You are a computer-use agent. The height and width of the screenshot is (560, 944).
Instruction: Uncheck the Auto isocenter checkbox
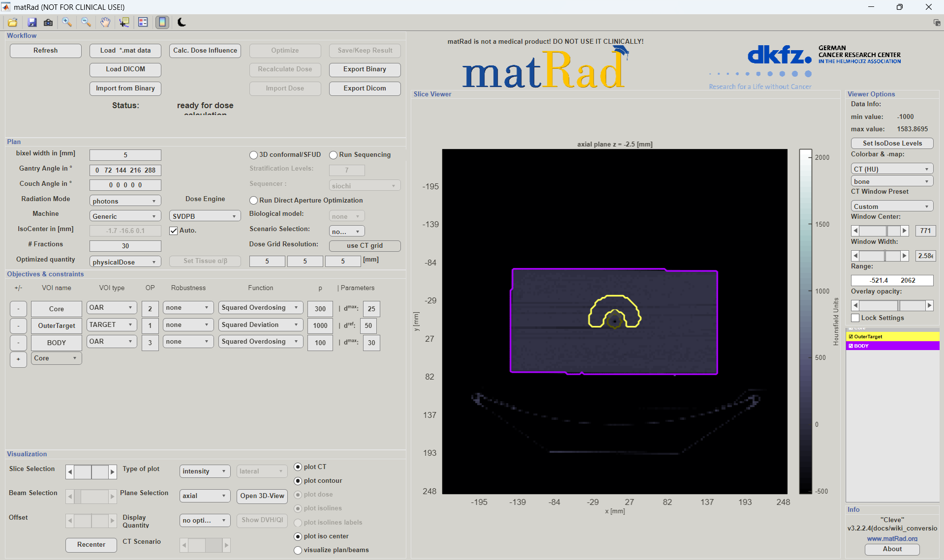pyautogui.click(x=174, y=231)
